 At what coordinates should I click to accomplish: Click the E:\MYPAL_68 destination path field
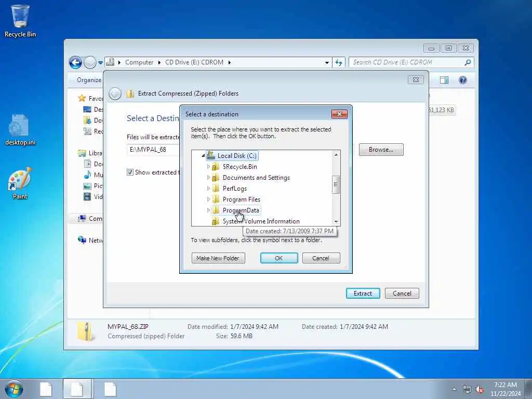click(153, 150)
